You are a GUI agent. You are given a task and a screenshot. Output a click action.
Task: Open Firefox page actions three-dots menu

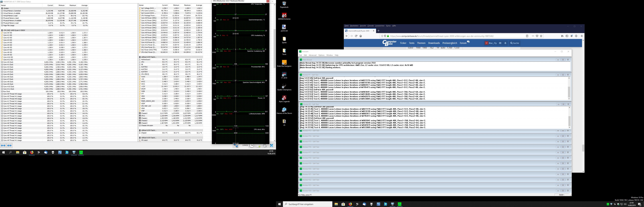pyautogui.click(x=533, y=36)
